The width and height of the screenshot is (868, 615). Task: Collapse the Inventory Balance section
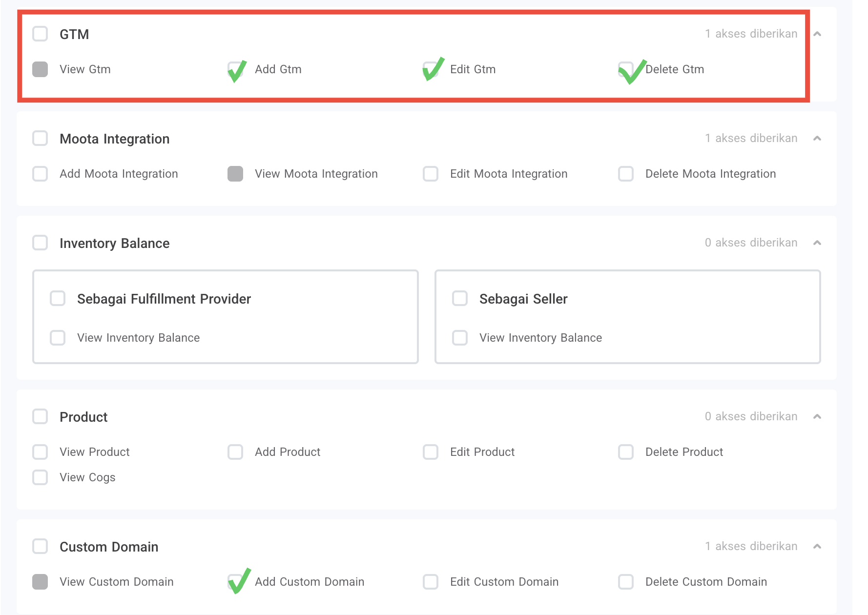[x=817, y=243]
